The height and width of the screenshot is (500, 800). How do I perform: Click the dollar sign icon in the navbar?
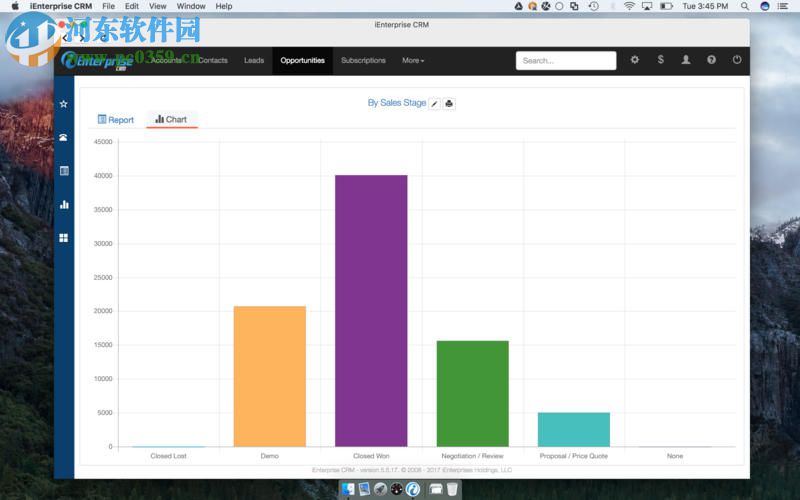(x=660, y=60)
